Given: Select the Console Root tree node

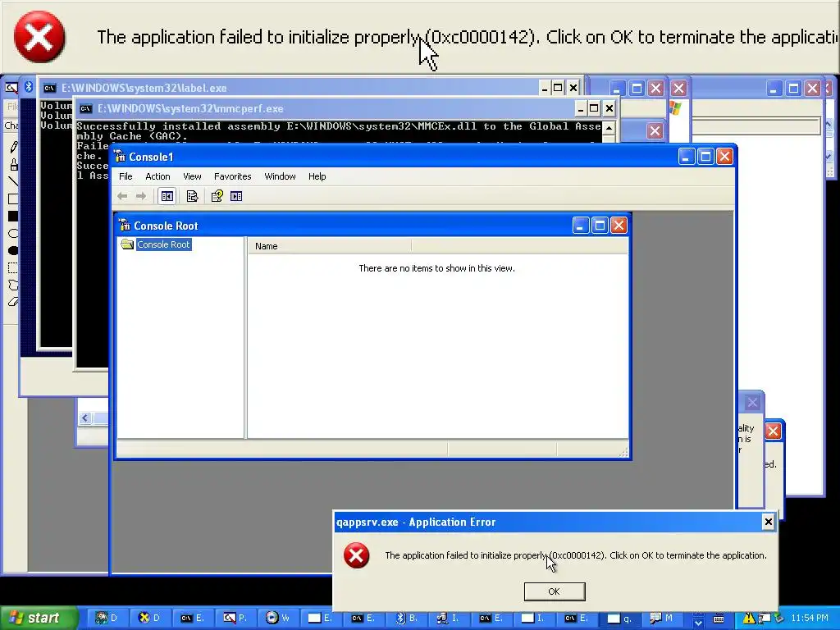Looking at the screenshot, I should 163,244.
